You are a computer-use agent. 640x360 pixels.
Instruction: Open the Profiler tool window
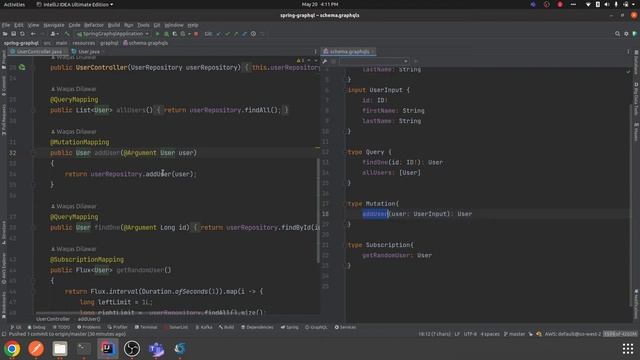tap(118, 327)
